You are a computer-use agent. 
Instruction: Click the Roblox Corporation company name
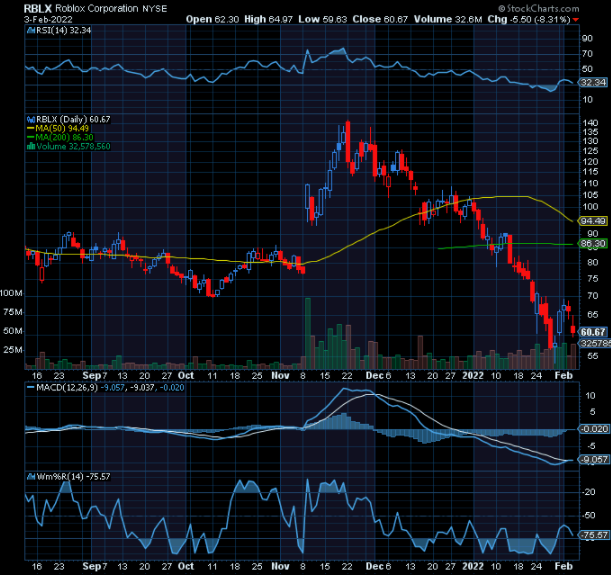97,9
